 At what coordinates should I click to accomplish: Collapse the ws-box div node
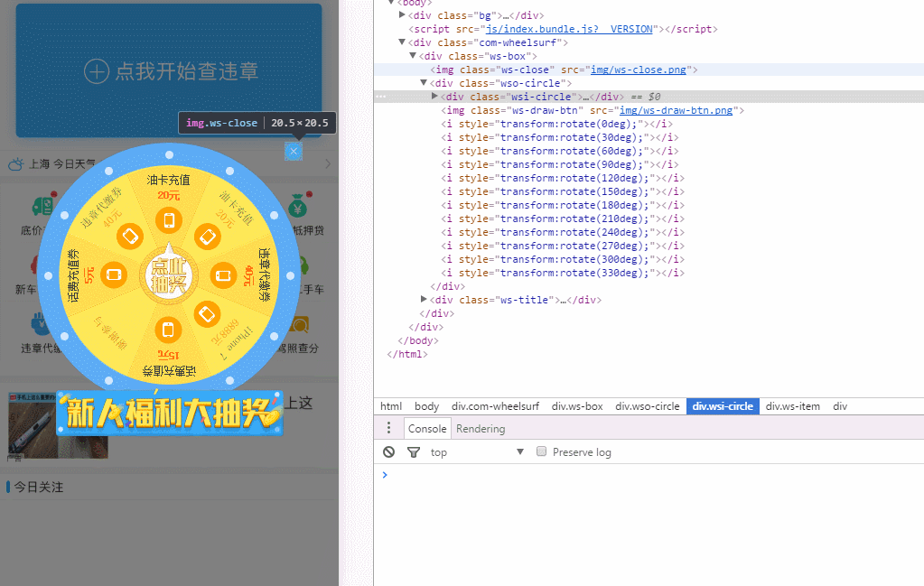coord(413,55)
